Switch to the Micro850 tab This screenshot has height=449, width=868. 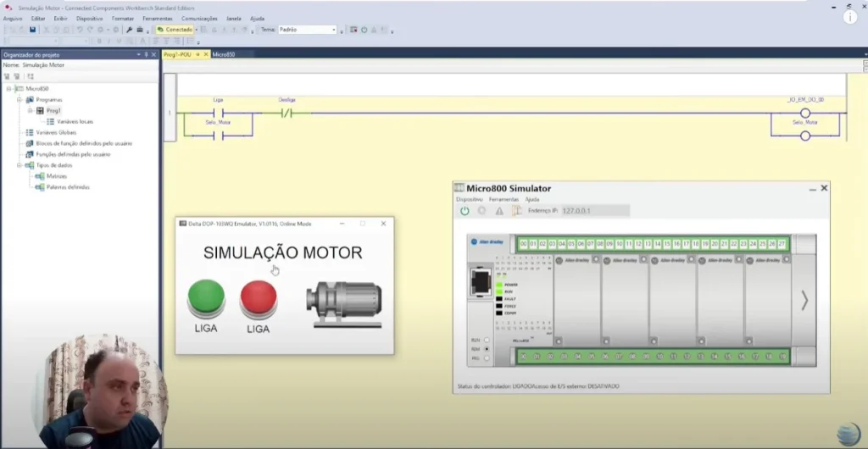224,54
